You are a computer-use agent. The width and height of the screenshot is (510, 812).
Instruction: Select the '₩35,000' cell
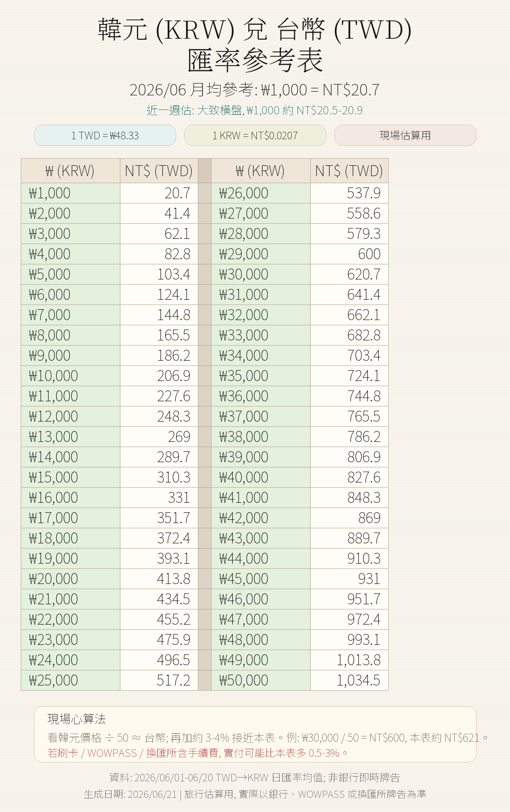point(261,376)
